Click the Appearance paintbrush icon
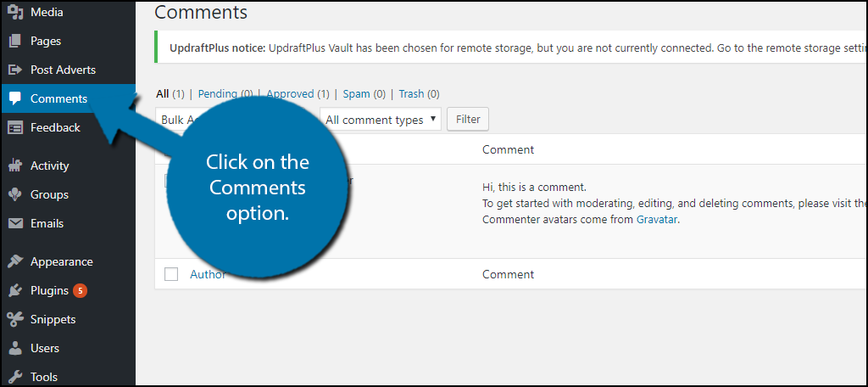Image resolution: width=868 pixels, height=387 pixels. [x=15, y=261]
